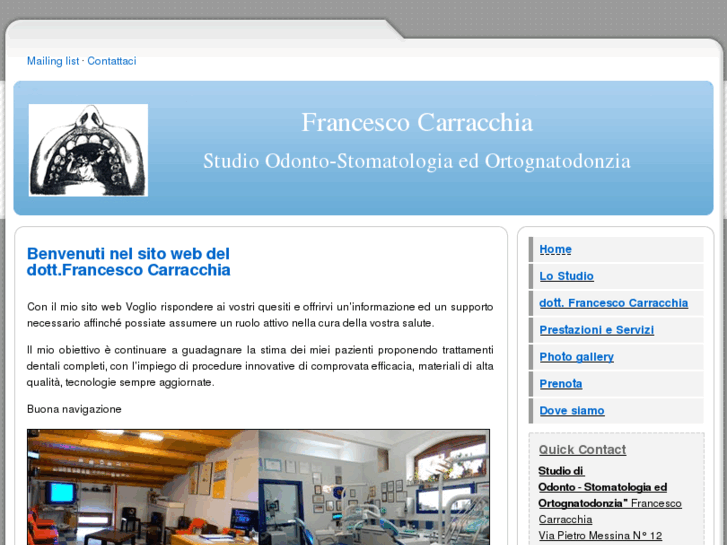Click the Via Pietro Messina address line

[x=600, y=536]
